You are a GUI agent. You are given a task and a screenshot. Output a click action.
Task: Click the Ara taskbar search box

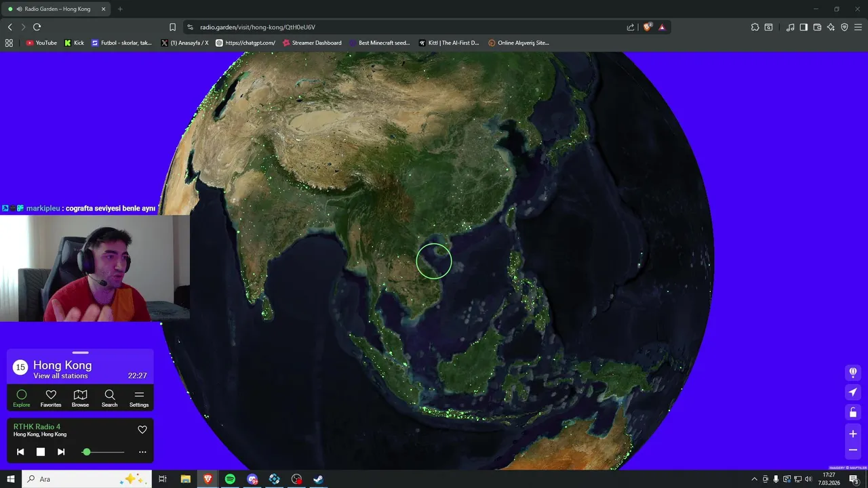(87, 479)
